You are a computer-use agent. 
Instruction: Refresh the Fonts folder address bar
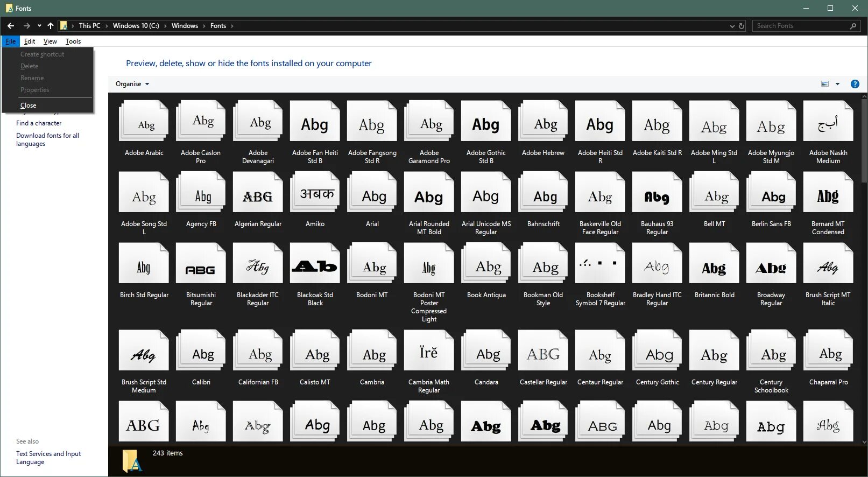click(741, 26)
